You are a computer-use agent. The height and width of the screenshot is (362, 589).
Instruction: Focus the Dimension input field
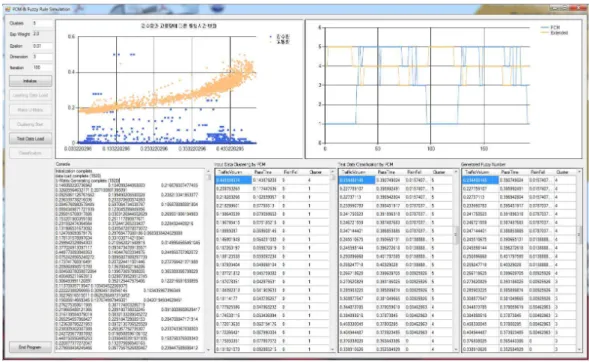tap(42, 57)
